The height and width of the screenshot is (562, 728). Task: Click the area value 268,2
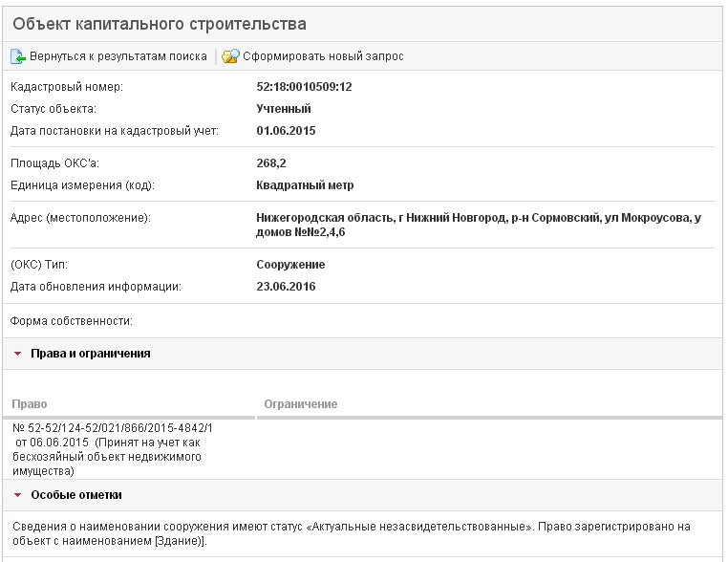click(x=271, y=163)
